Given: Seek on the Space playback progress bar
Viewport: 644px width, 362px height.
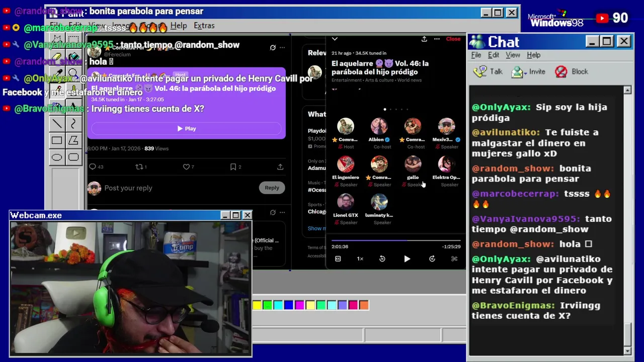Looking at the screenshot, I should point(396,240).
